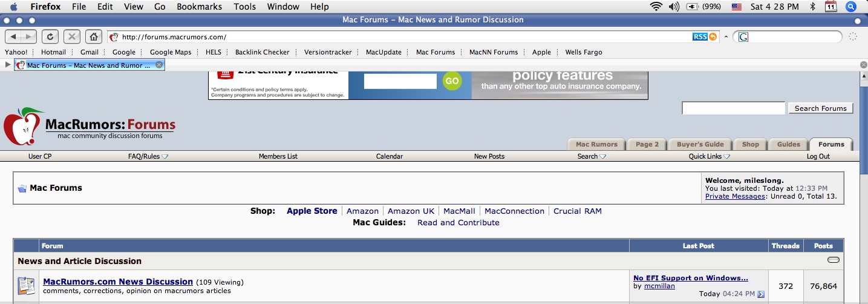
Task: Click the folder icon beside Mac Forums
Action: pos(22,188)
